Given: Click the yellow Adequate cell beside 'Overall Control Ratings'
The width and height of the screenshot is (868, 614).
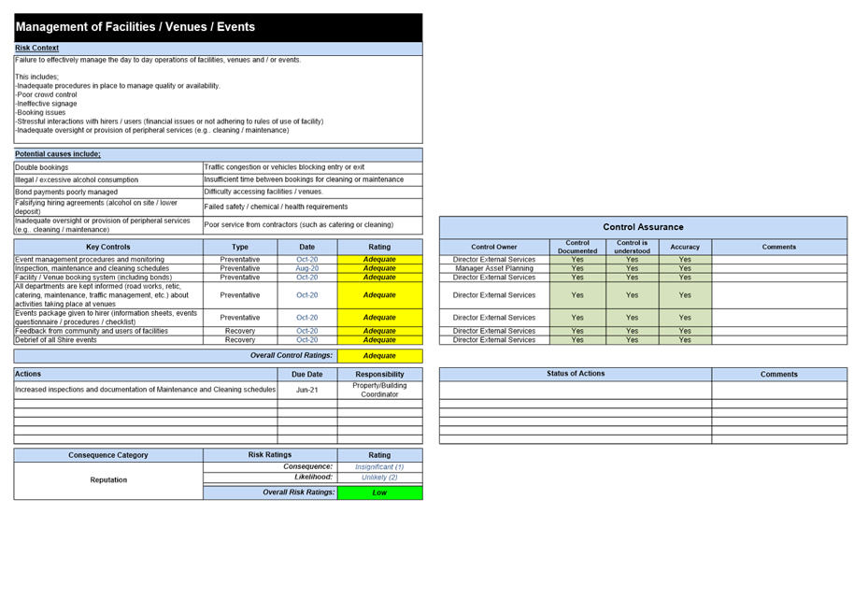Looking at the screenshot, I should tap(379, 356).
